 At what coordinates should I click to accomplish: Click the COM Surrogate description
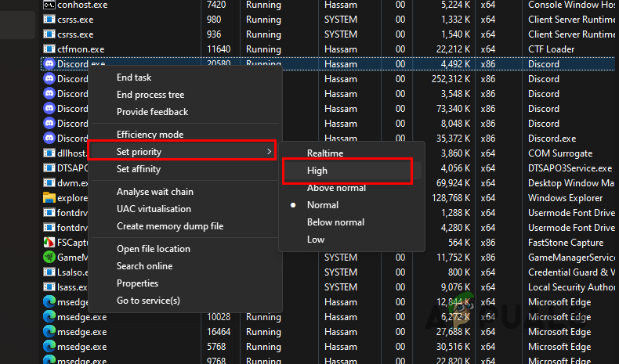point(560,153)
